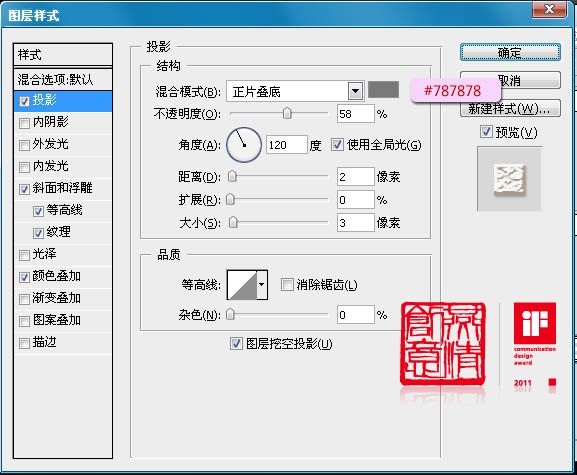Toggle the 图层挖空投影 checkbox

pyautogui.click(x=236, y=344)
